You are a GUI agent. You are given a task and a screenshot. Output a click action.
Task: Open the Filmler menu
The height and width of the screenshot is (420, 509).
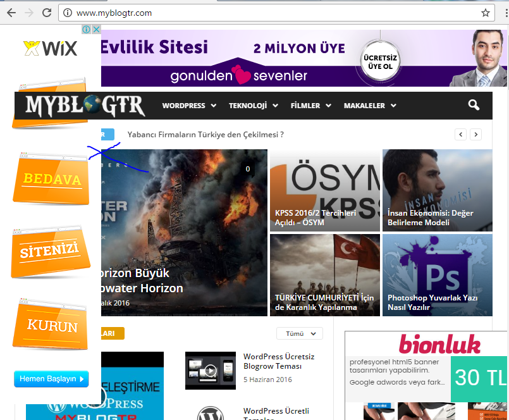(305, 106)
